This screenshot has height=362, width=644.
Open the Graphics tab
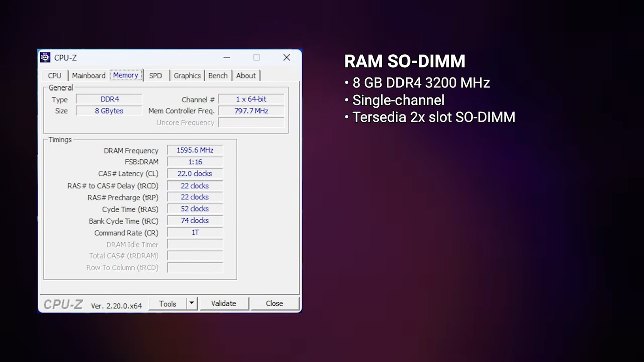pyautogui.click(x=187, y=75)
